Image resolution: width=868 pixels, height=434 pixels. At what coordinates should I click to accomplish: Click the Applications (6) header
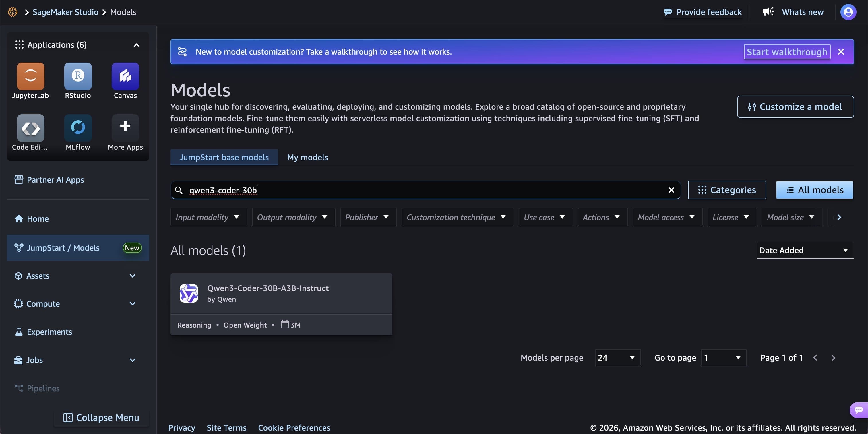(x=57, y=45)
